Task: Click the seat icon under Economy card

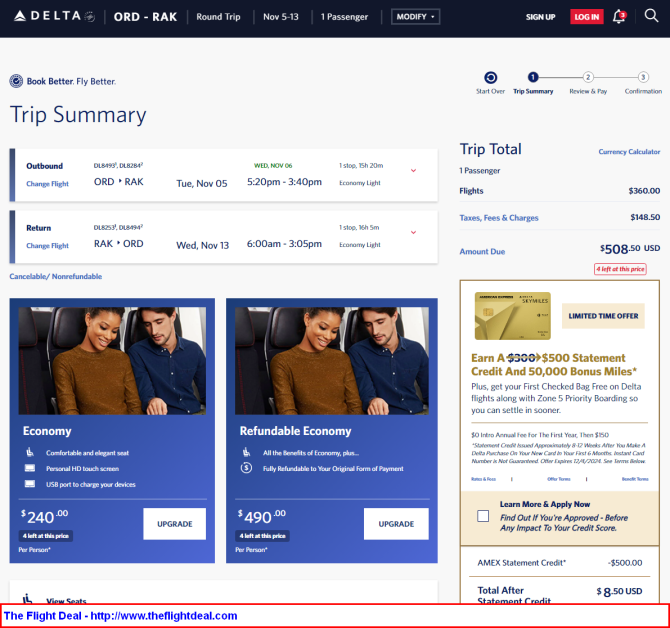Action: (x=30, y=452)
